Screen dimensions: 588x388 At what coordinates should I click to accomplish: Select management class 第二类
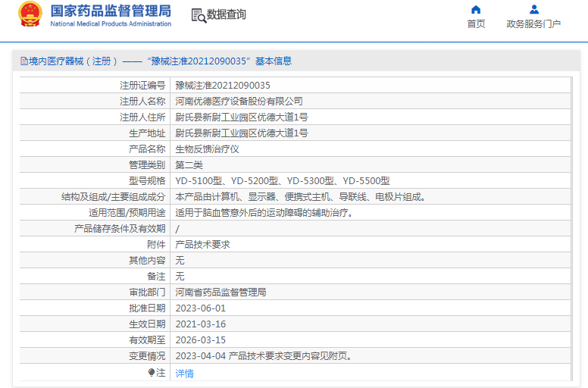point(189,165)
